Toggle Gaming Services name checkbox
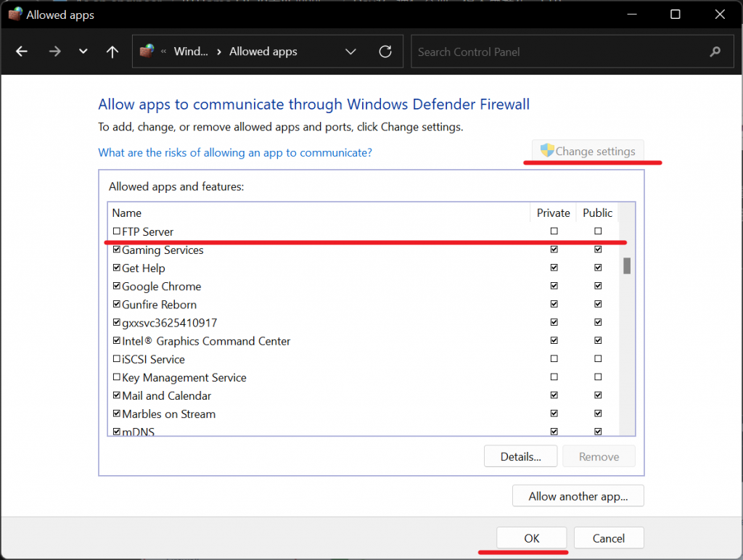 117,250
